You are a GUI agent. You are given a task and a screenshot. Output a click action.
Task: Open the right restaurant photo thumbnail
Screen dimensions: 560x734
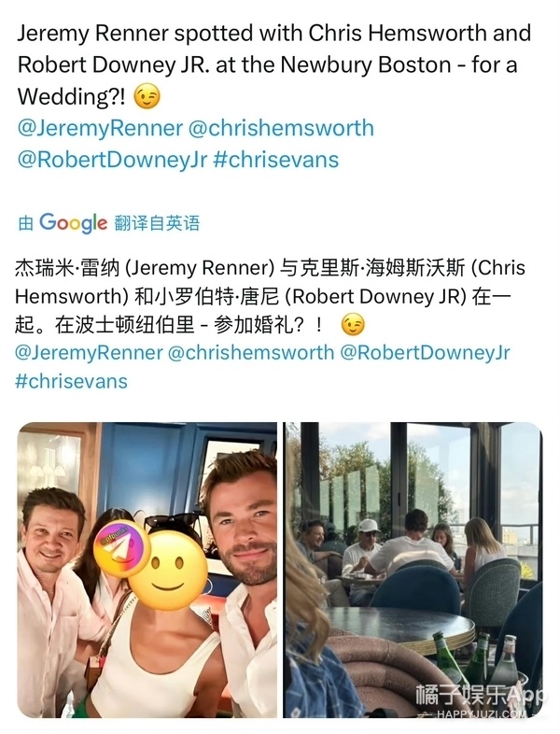[x=413, y=571]
